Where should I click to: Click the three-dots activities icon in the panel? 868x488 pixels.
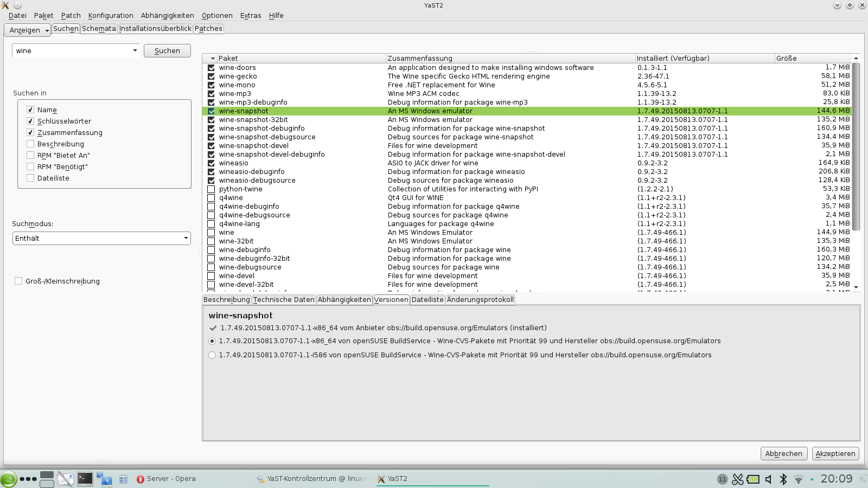click(28, 479)
